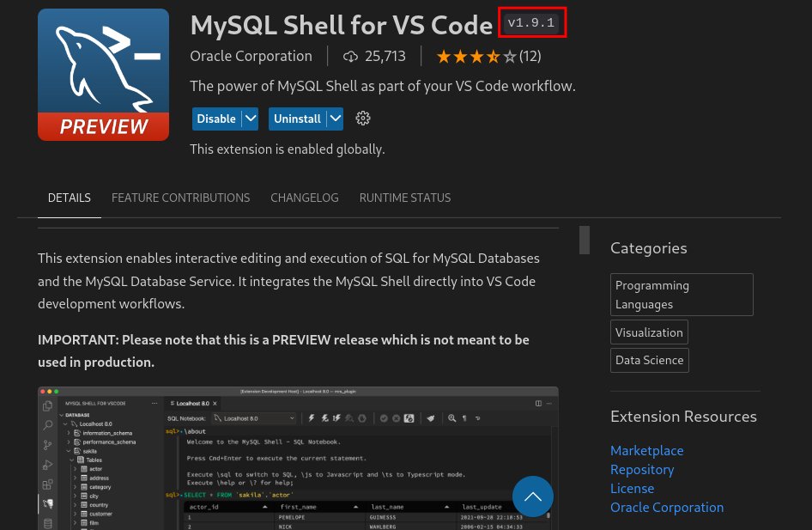Disable the MySQL Shell extension
The image size is (812, 530).
216,119
